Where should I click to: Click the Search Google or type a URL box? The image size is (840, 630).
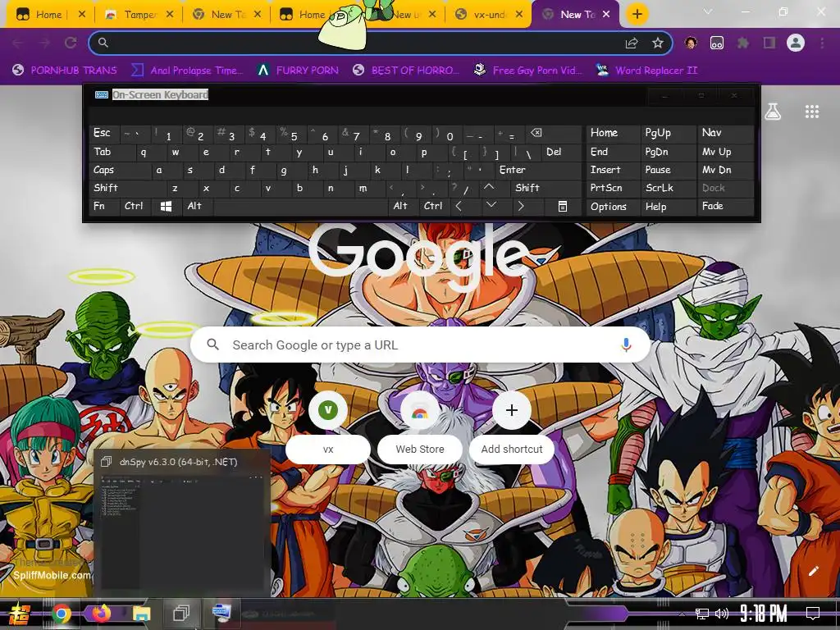(x=421, y=345)
